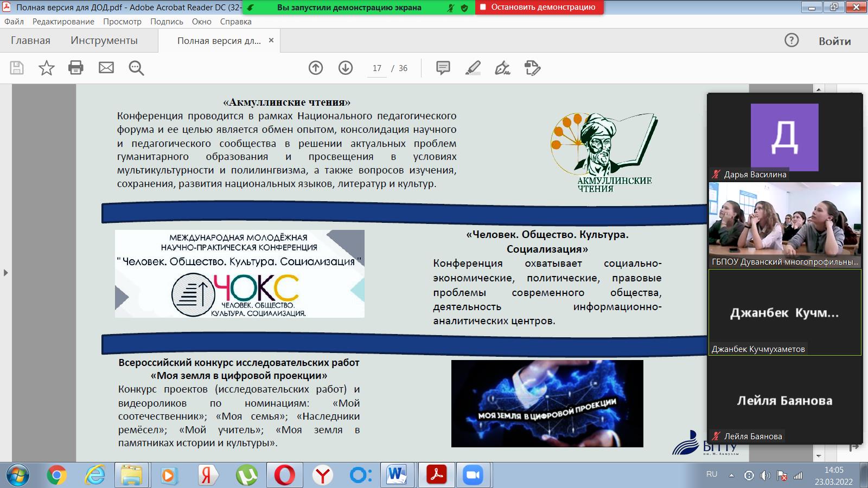Open the Просмотр menu
The image size is (868, 488).
tap(122, 22)
